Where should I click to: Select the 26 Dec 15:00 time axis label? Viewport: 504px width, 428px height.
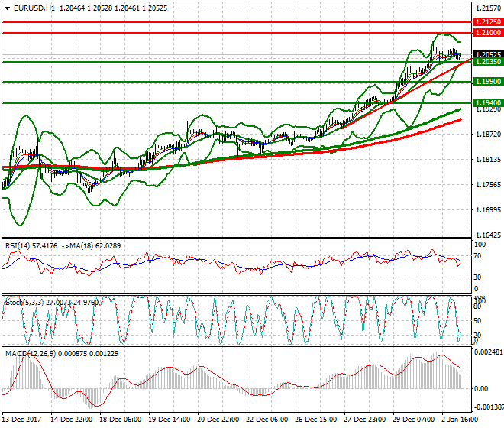coord(315,420)
